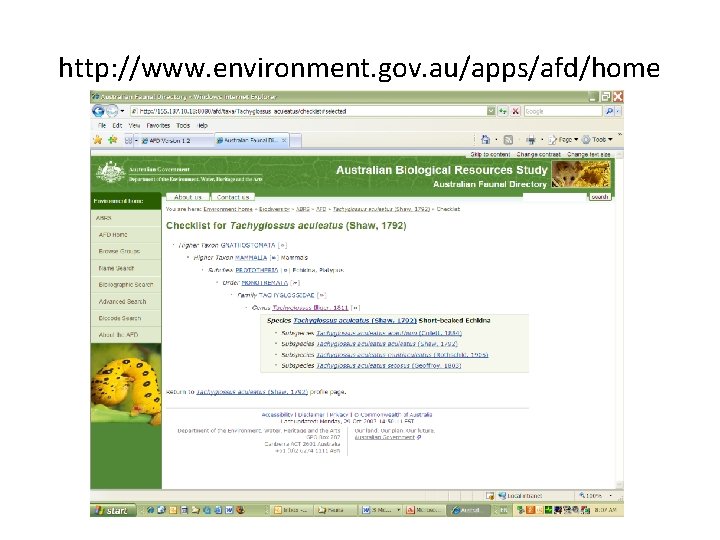Open subspecies aculeatus (Shaw, 1792) link
Viewport: 720px width, 540px height.
pos(387,343)
